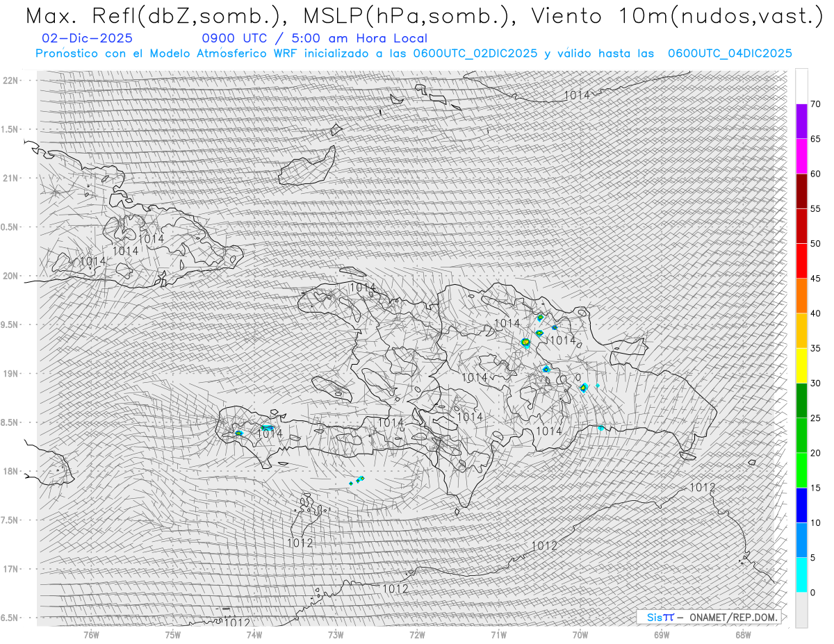This screenshot has width=834, height=644.
Task: Click the colorbar value label 70
Action: pos(815,104)
